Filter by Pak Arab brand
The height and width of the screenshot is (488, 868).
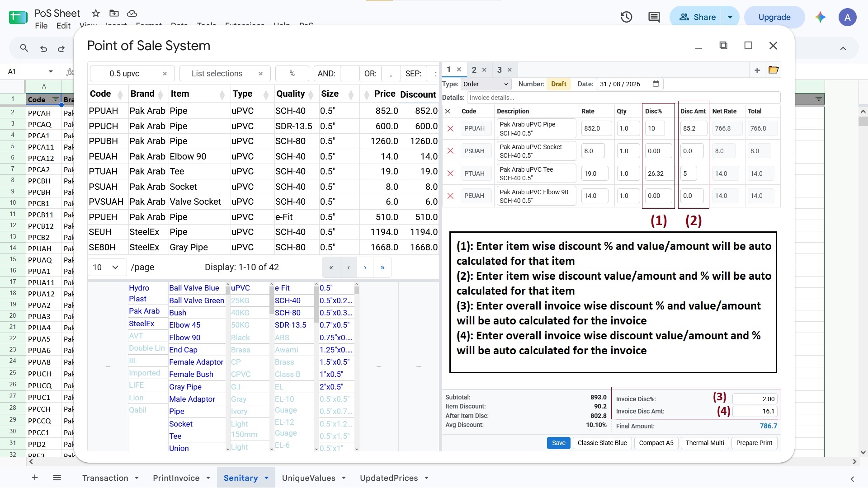pos(144,311)
